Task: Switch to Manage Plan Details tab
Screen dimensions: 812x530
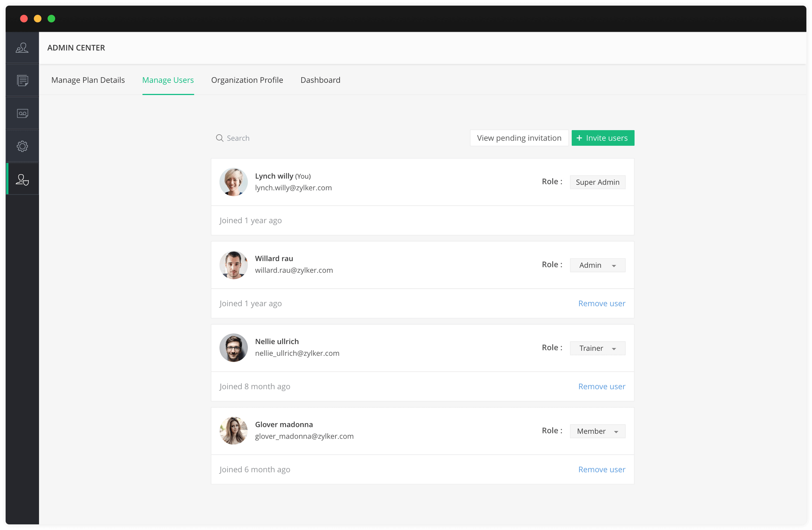Action: [88, 80]
